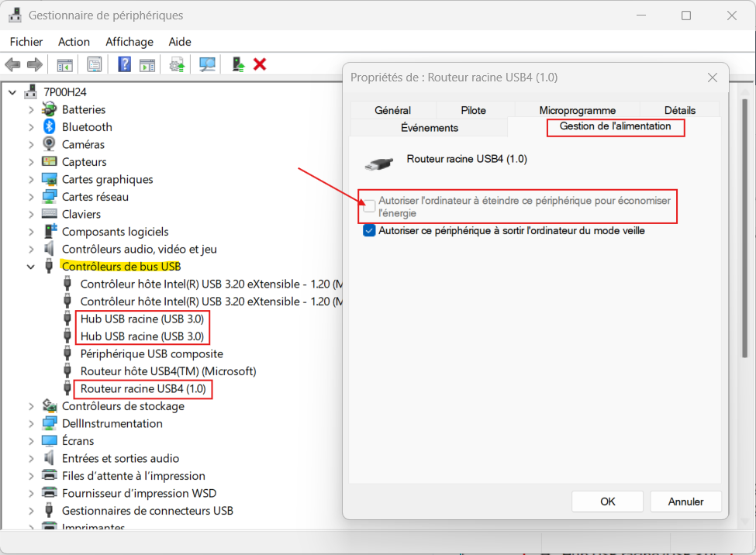Expand the Cartes réseau category

point(32,197)
